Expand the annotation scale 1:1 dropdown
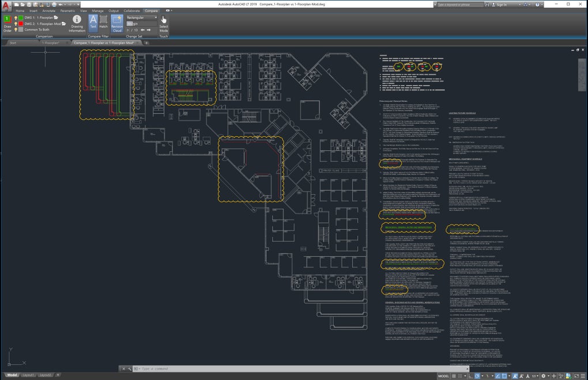 [537, 376]
